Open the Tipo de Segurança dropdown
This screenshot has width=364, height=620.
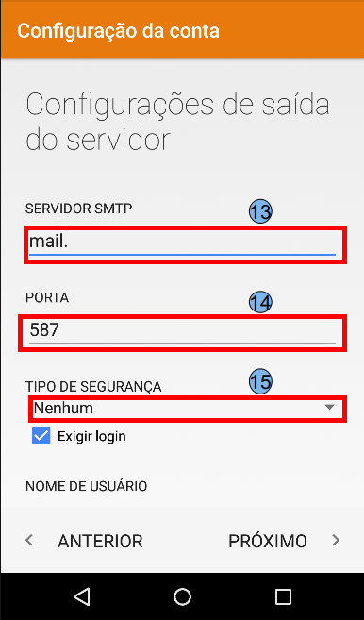point(188,409)
